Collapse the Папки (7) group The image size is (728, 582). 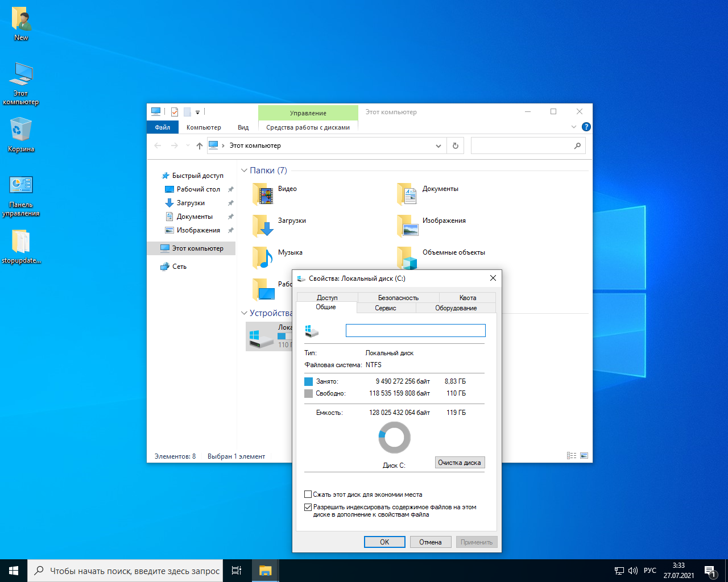pyautogui.click(x=244, y=171)
